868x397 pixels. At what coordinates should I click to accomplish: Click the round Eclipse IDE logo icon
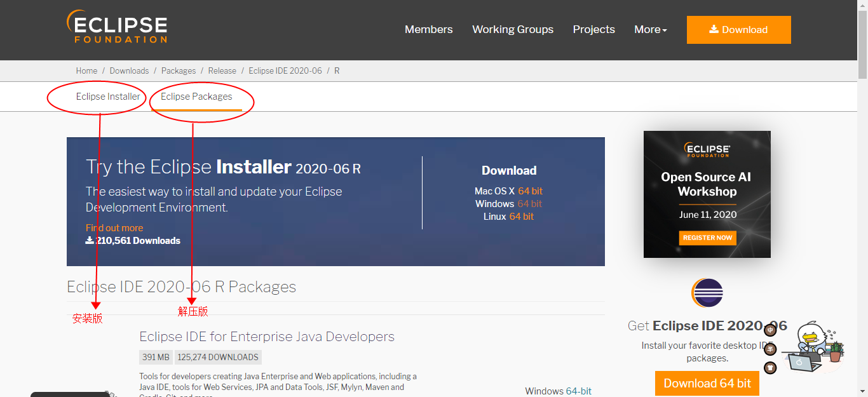point(707,293)
